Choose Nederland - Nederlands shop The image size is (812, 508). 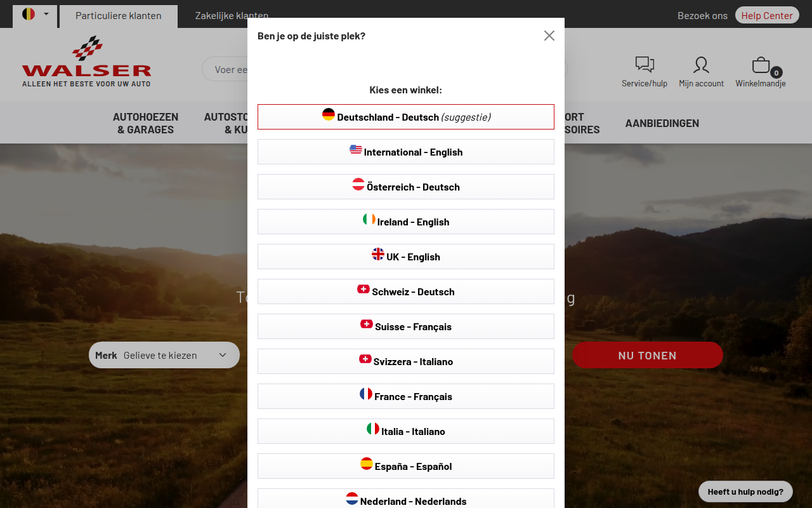coord(406,498)
